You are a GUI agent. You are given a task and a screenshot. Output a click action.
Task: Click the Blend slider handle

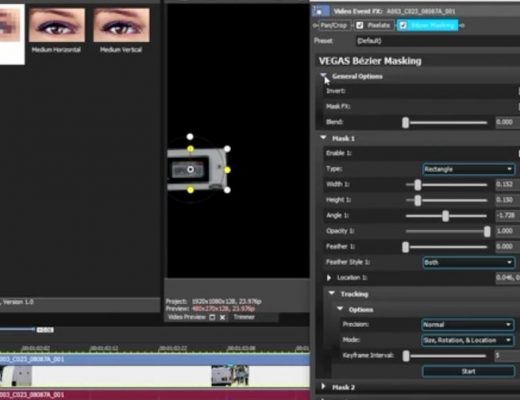(405, 123)
